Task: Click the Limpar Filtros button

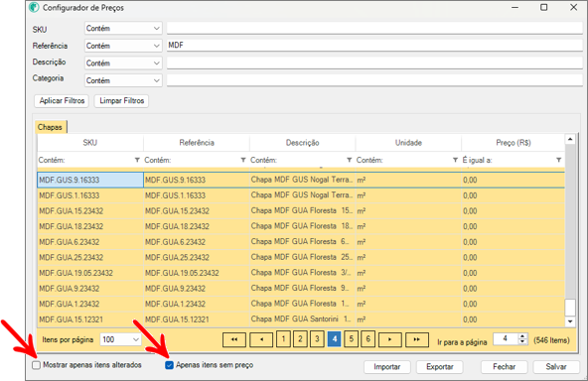Action: pyautogui.click(x=121, y=101)
